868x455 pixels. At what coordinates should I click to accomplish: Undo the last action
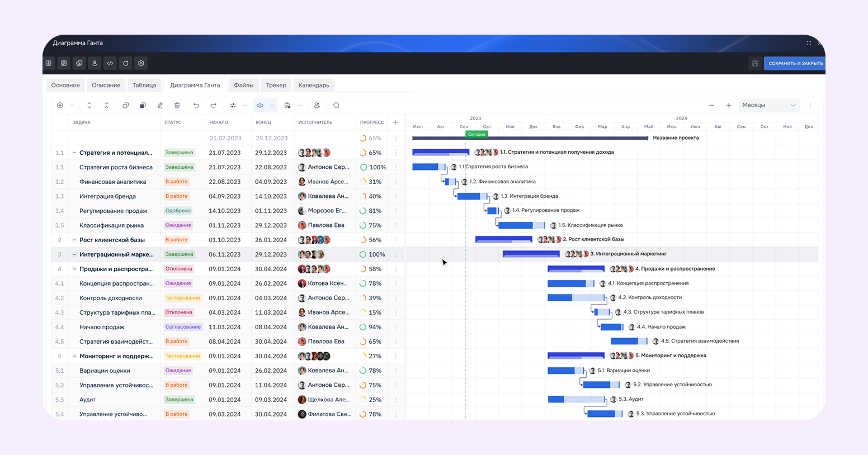(196, 105)
